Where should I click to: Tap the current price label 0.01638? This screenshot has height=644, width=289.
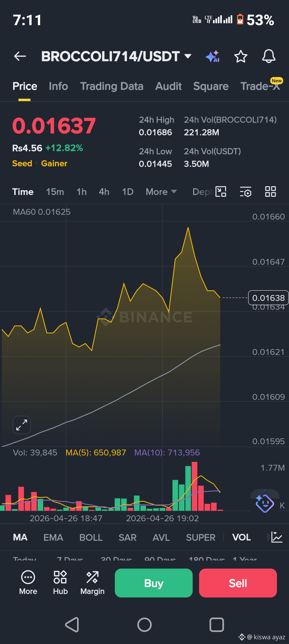coord(268,298)
